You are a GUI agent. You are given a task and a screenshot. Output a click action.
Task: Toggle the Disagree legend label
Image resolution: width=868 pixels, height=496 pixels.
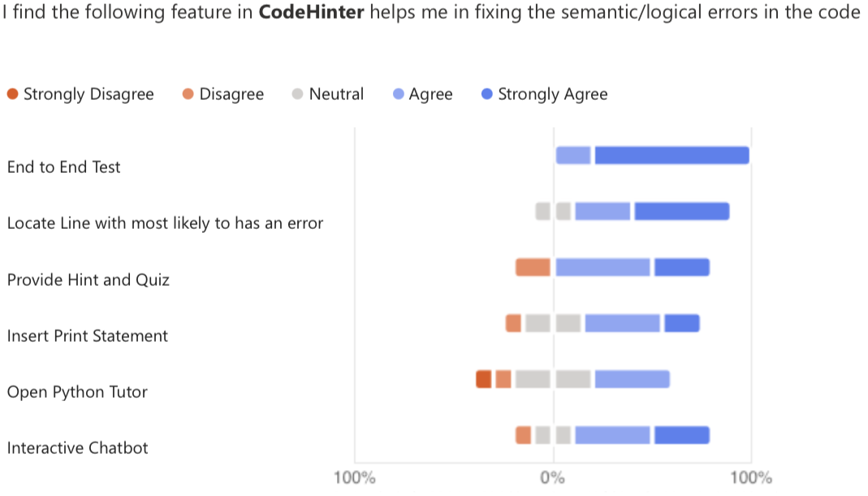[231, 94]
